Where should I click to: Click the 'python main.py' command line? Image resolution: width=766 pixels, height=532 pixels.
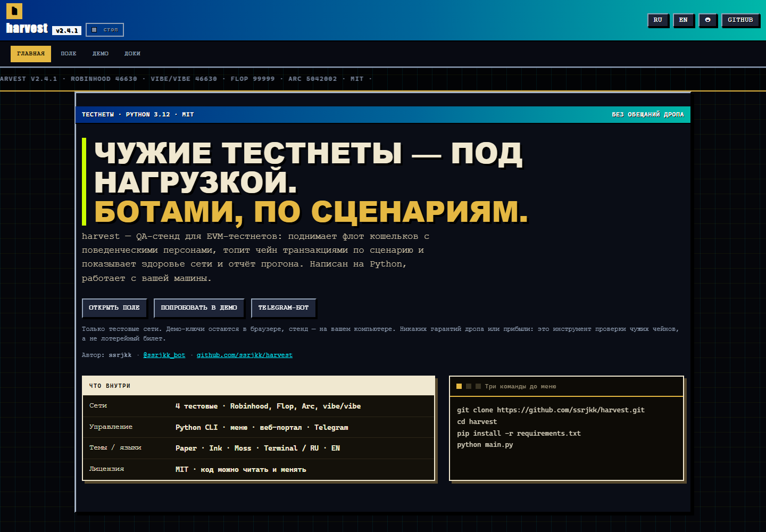tap(485, 445)
